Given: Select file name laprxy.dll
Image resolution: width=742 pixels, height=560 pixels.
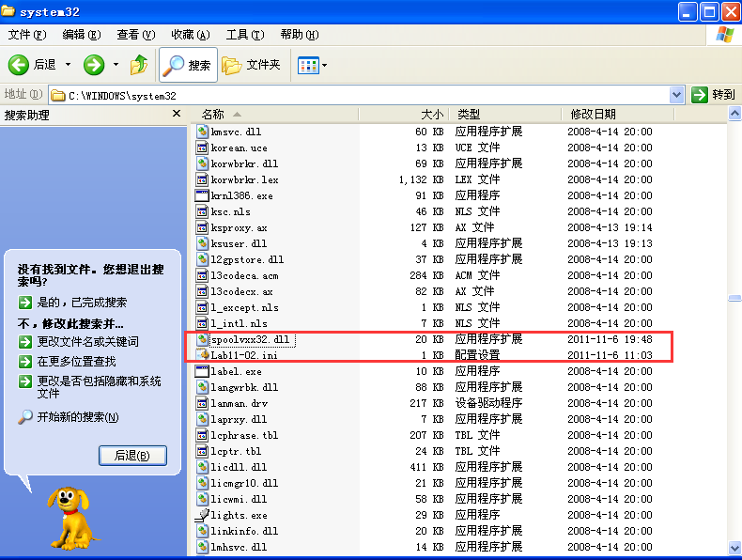Looking at the screenshot, I should (x=239, y=419).
